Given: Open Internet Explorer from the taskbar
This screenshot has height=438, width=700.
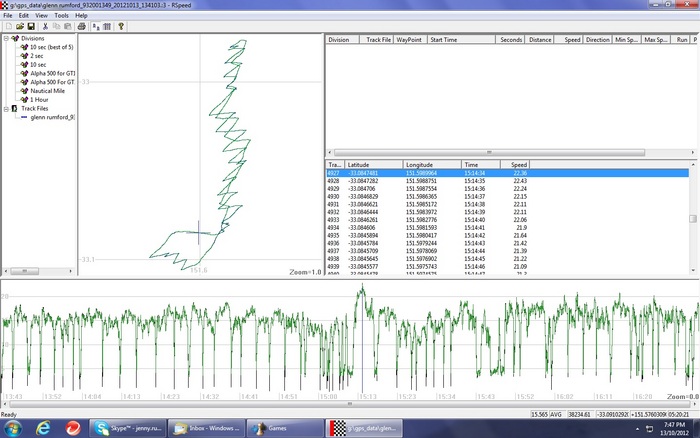Looking at the screenshot, I should [43, 427].
